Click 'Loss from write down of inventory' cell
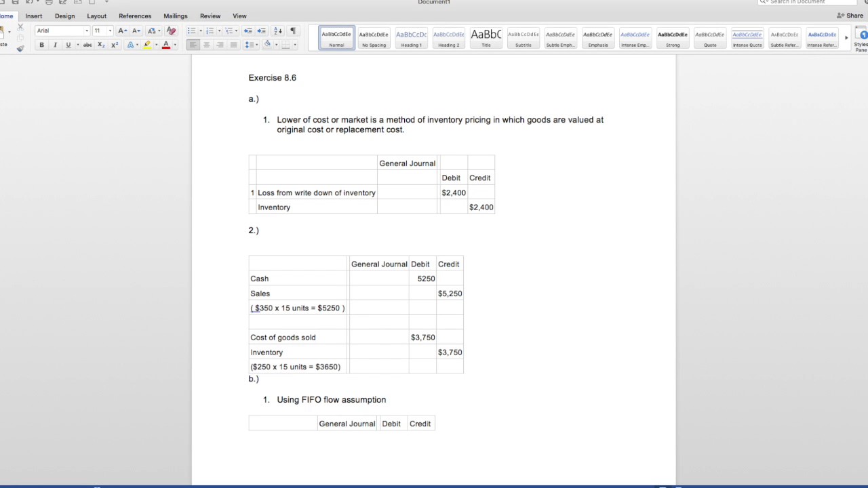Image resolution: width=868 pixels, height=488 pixels. coord(316,192)
